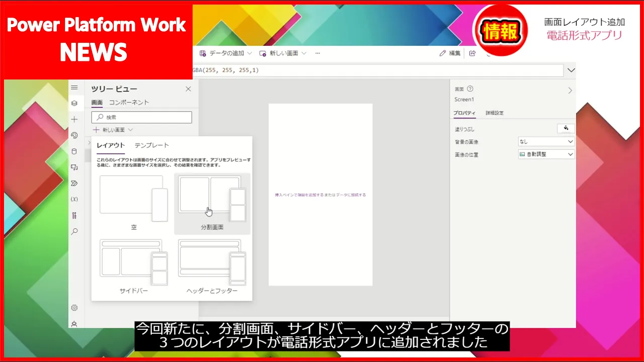Open the Power Automate icon
The image size is (644, 362).
(74, 184)
